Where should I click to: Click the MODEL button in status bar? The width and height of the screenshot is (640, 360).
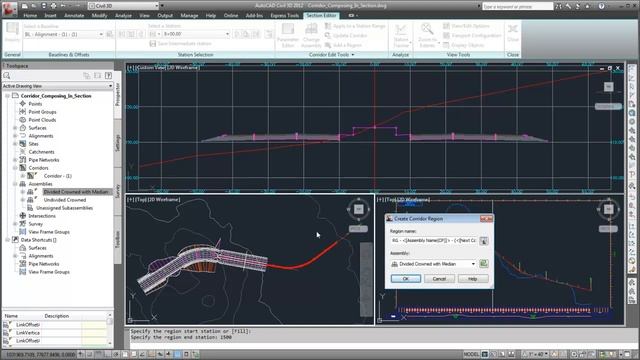(x=471, y=354)
